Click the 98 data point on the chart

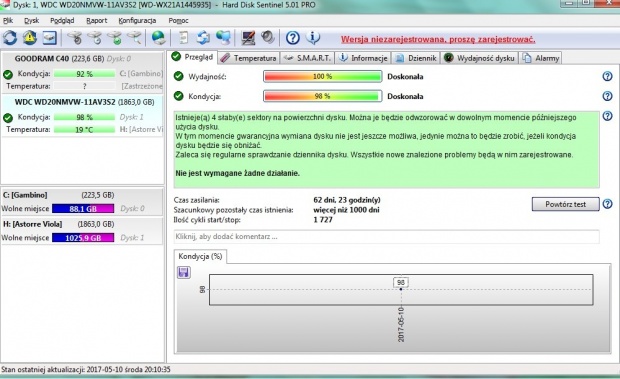(401, 289)
